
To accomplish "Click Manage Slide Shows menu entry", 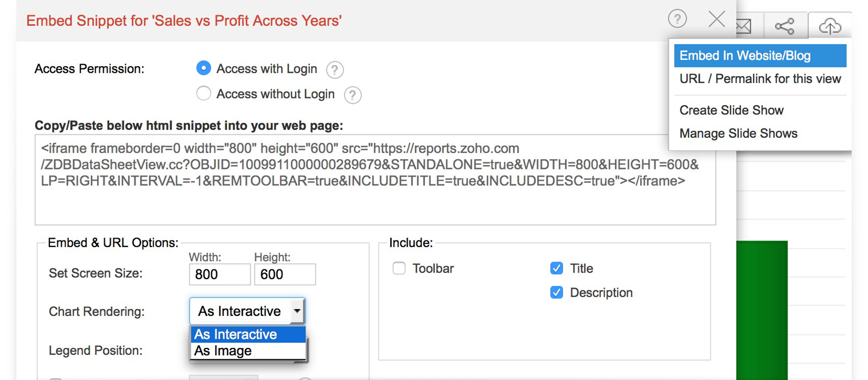I will pyautogui.click(x=738, y=134).
